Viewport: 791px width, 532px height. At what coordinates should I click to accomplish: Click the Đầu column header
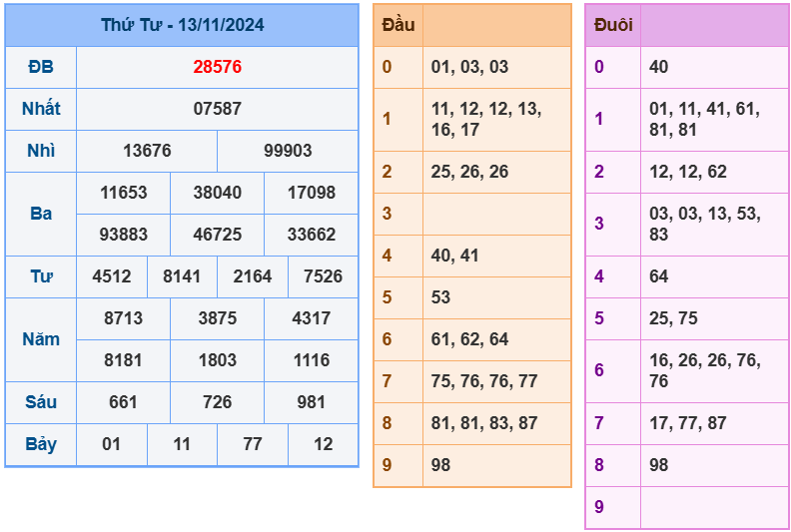pos(398,25)
